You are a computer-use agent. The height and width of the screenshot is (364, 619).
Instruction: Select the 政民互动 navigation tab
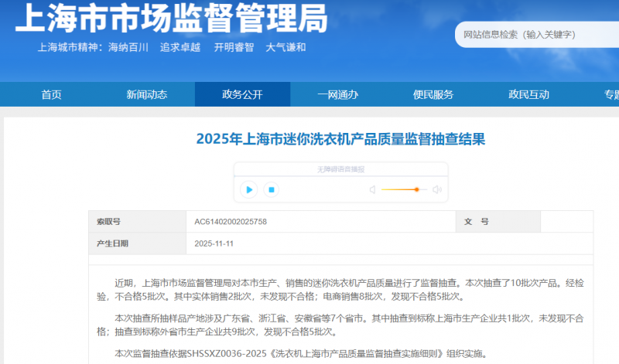528,94
